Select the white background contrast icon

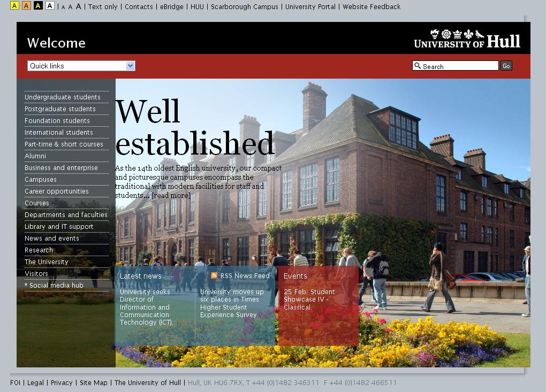(50, 5)
